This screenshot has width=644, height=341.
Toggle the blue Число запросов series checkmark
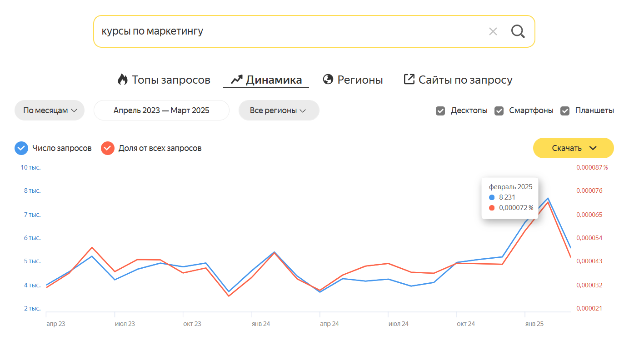tap(21, 148)
